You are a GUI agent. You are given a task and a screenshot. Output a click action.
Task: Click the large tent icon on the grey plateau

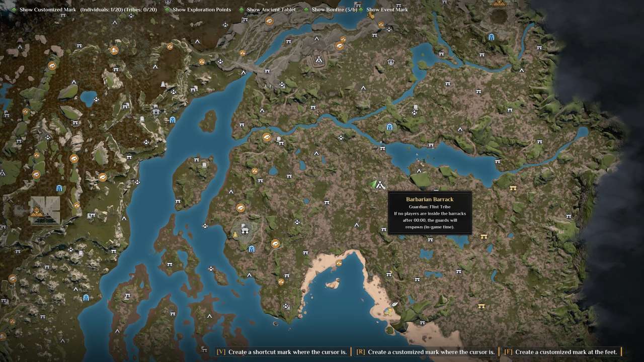click(x=318, y=59)
